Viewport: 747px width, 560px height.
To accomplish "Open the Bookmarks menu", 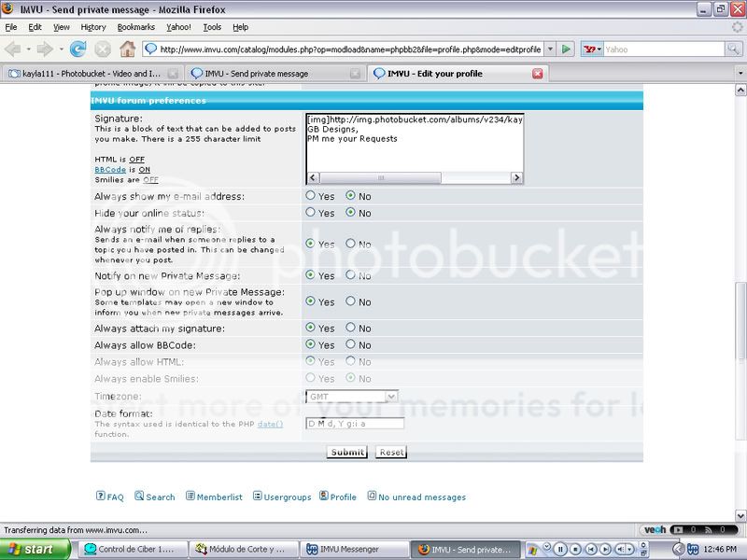I will [136, 27].
